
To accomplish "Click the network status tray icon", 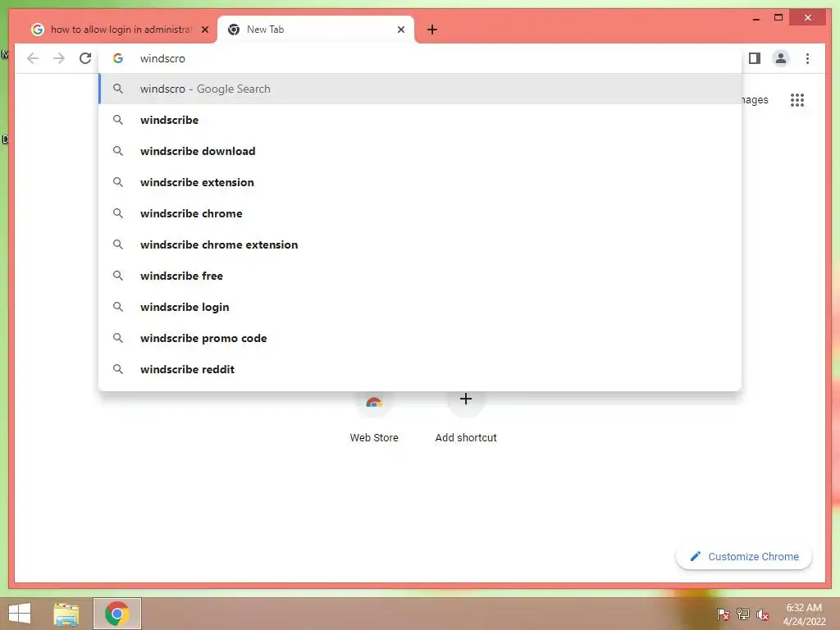I will coord(743,614).
